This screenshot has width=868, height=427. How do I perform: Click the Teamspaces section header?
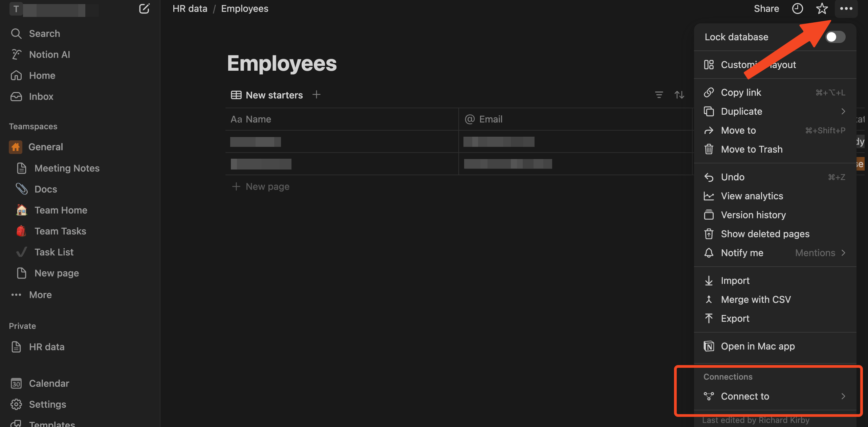33,126
